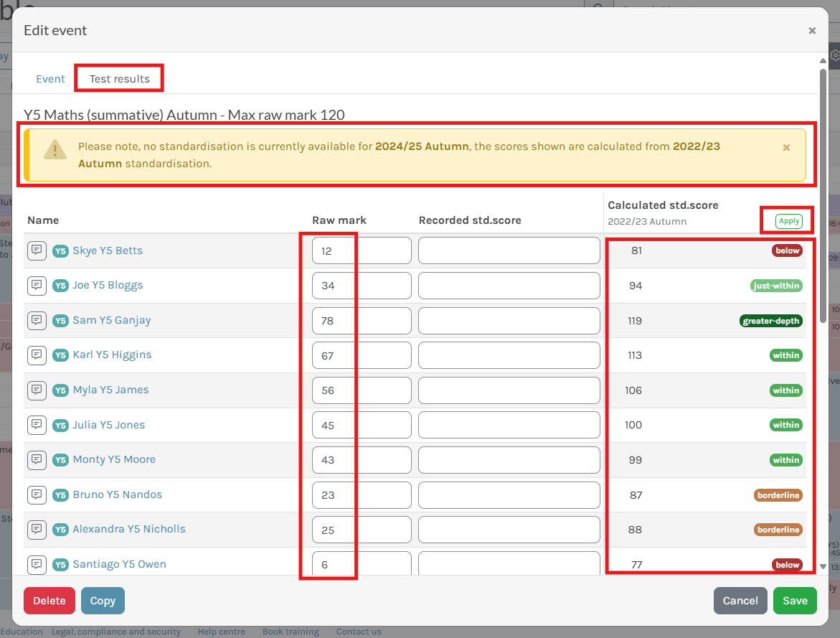Open the Help centre footer link
Screen dimensions: 840x638
[x=221, y=632]
